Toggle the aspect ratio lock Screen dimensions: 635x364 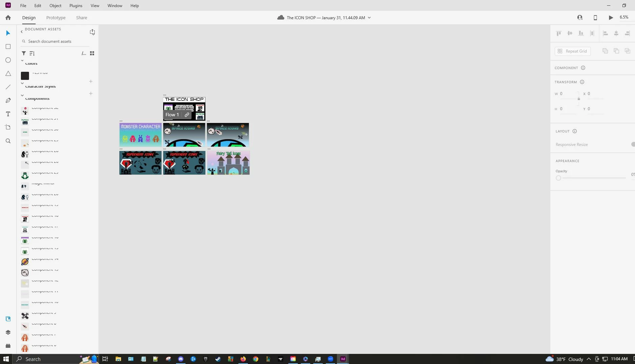[x=579, y=99]
